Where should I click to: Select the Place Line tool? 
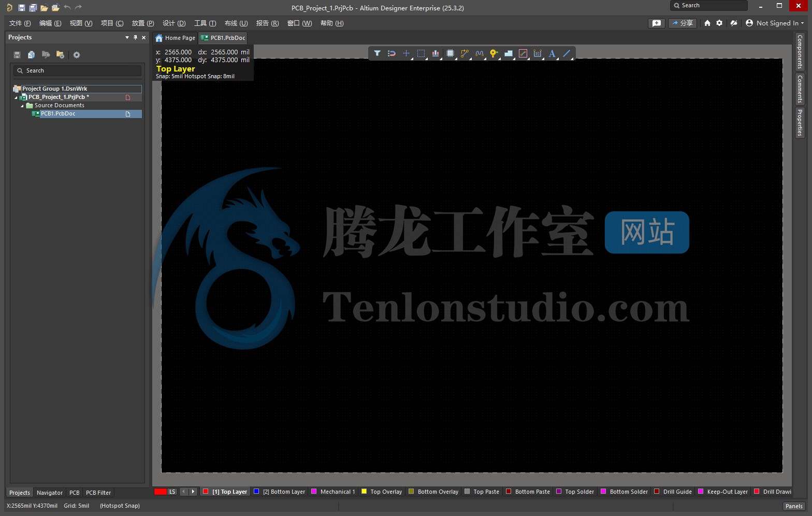(x=567, y=53)
